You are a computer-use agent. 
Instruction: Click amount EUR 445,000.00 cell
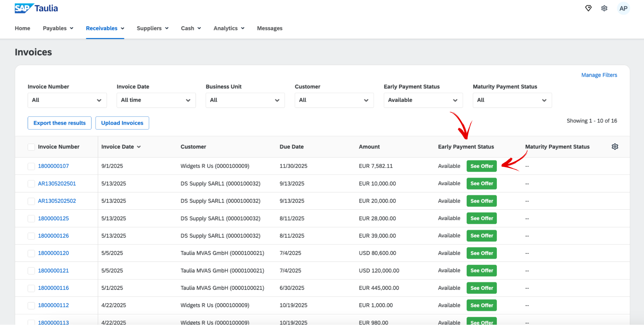click(x=379, y=288)
